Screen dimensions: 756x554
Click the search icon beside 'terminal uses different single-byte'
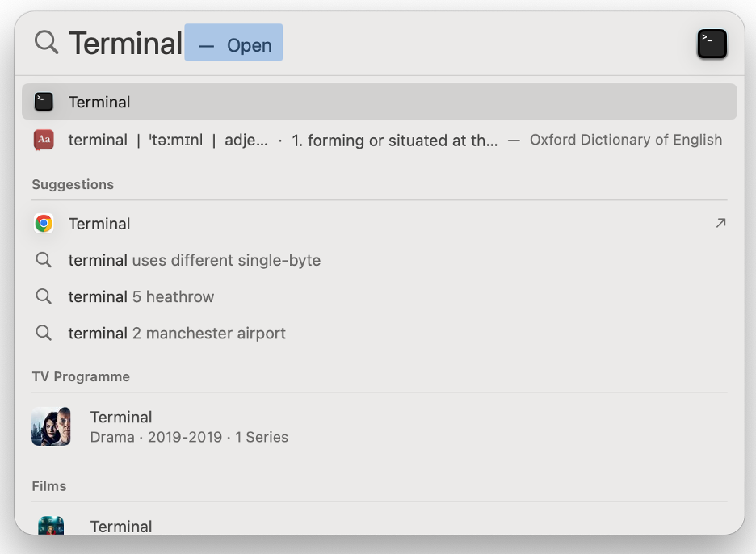[44, 260]
